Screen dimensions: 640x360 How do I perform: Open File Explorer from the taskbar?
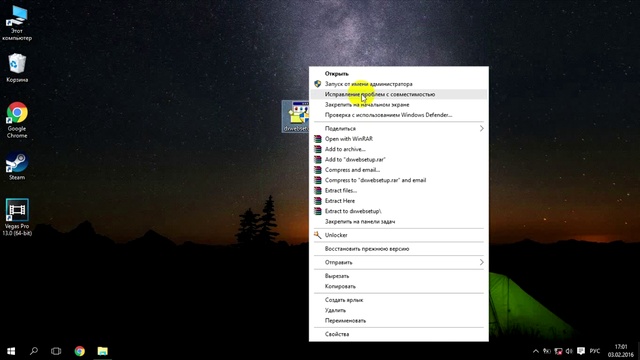[102, 351]
